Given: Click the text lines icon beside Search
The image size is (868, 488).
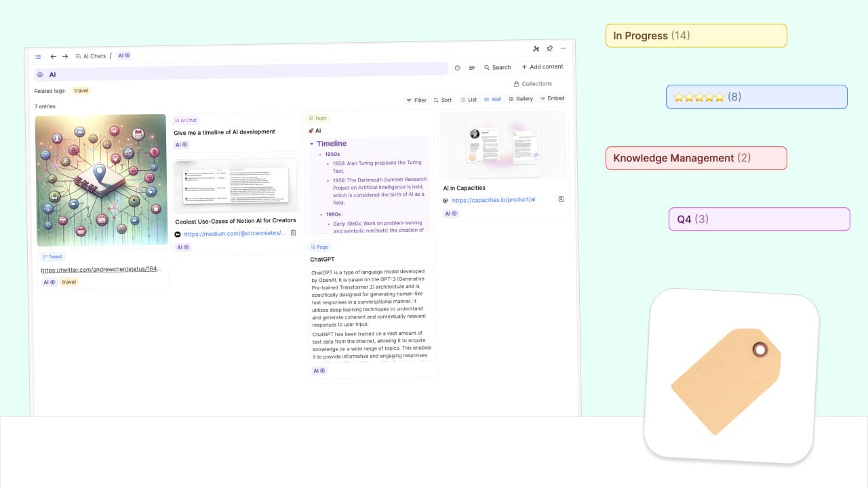Looking at the screenshot, I should pyautogui.click(x=472, y=68).
